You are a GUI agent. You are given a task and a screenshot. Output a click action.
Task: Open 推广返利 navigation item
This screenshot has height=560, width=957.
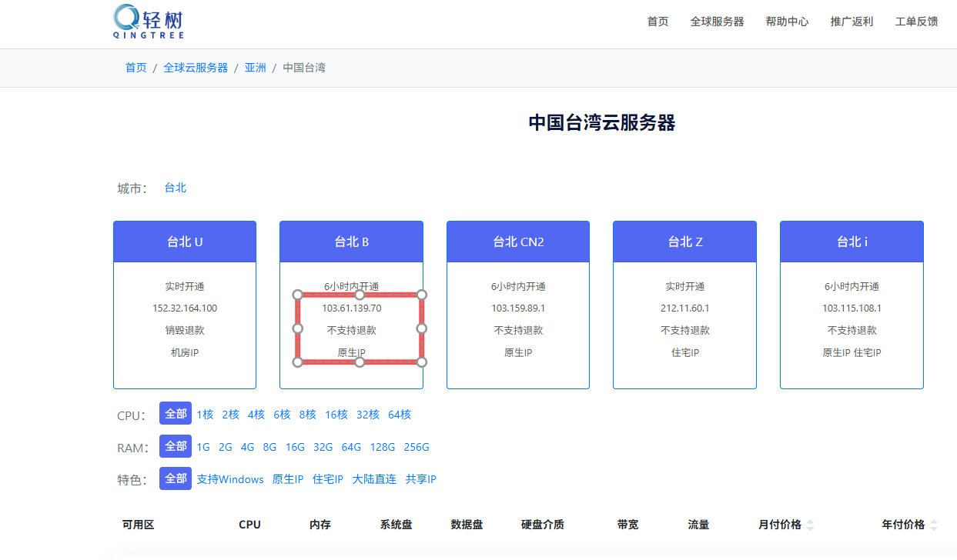tap(852, 22)
